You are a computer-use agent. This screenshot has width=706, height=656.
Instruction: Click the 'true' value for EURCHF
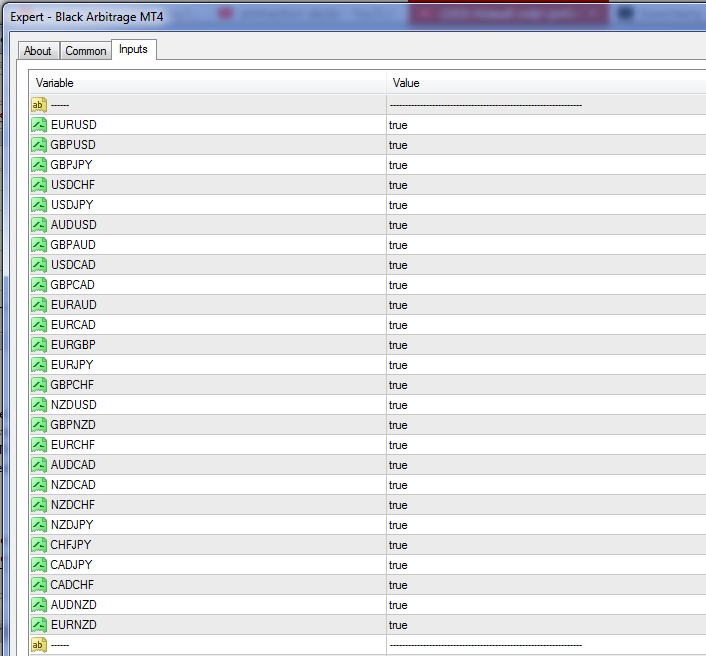tap(398, 445)
